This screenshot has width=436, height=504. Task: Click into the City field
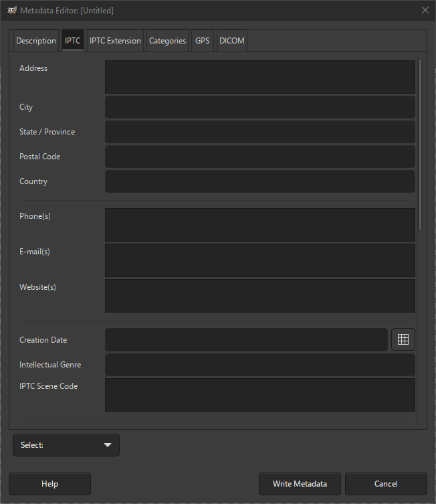tap(259, 107)
